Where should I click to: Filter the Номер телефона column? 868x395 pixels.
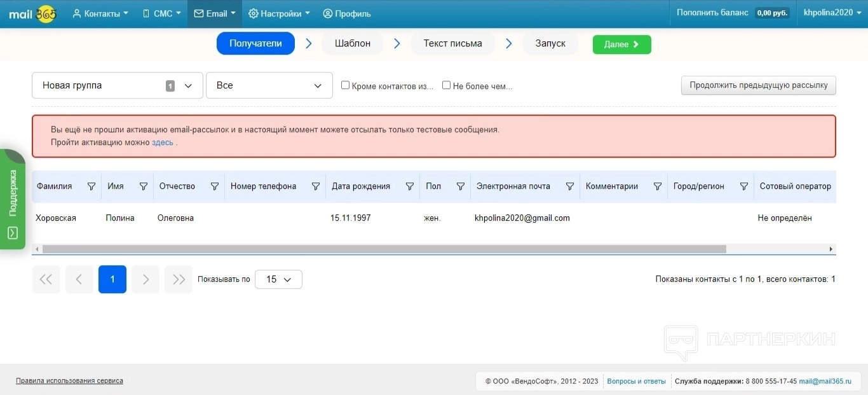tap(316, 186)
